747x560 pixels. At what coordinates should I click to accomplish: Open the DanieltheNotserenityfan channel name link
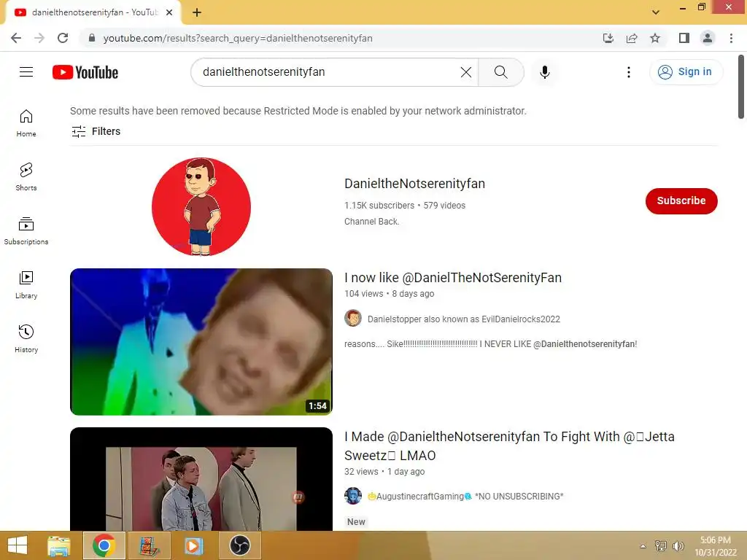click(x=414, y=184)
